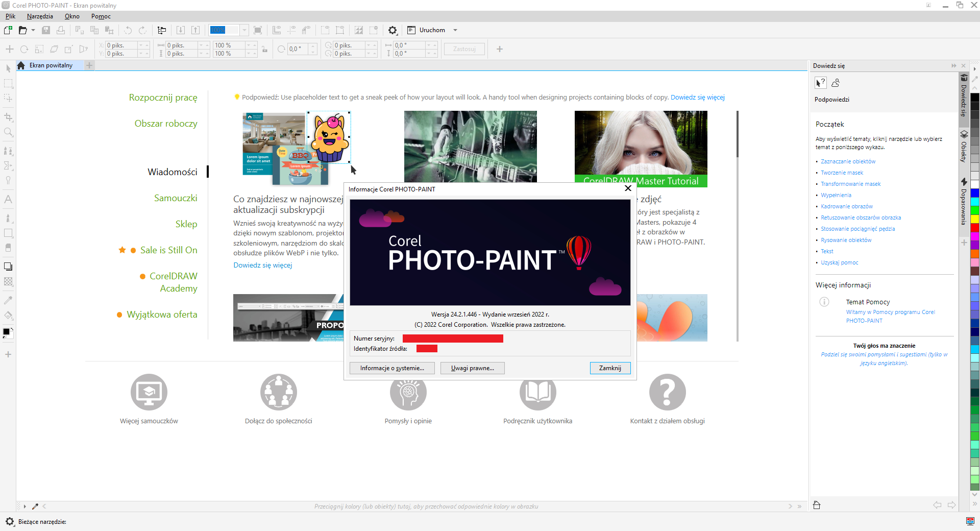Open the X position dropdown arrow
The image size is (980, 531).
point(141,45)
